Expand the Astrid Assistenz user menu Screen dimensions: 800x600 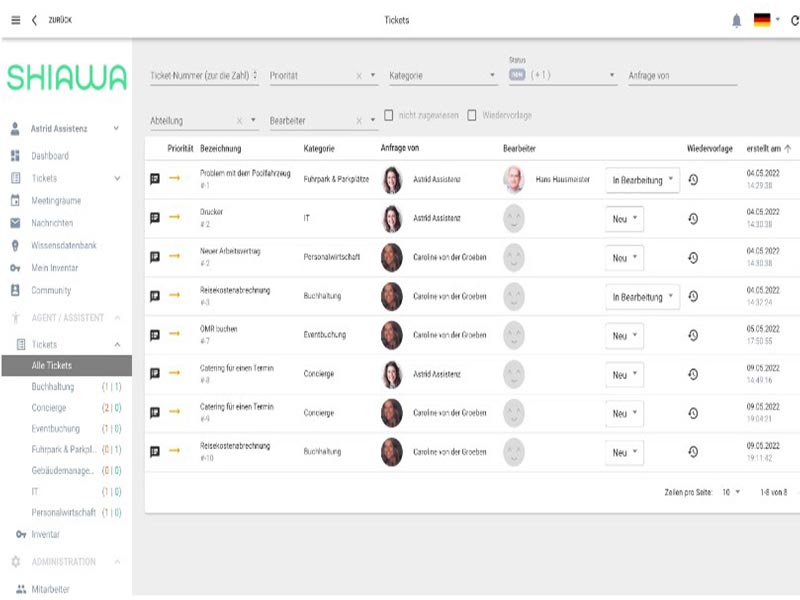116,128
